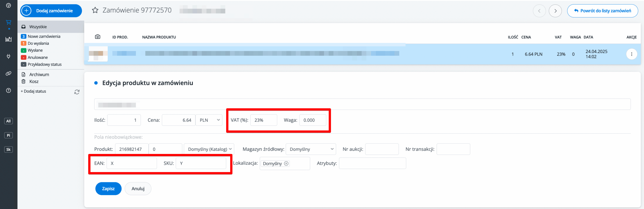Click the Anuluj button
644x209 pixels.
click(x=138, y=189)
